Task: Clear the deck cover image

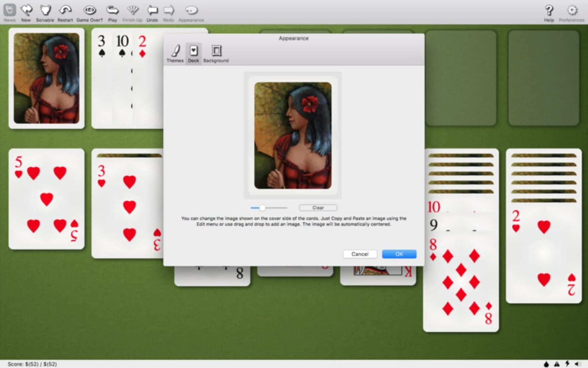Action: (x=318, y=208)
